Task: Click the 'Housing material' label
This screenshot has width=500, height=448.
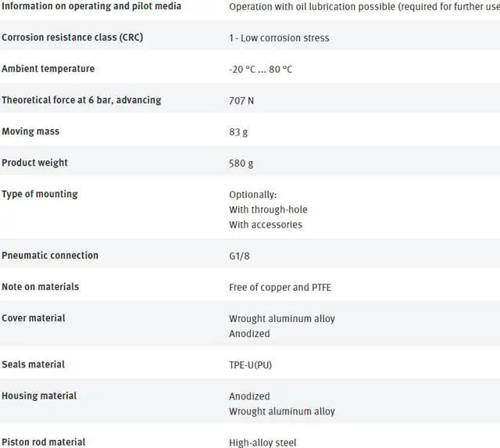Action: pos(39,396)
